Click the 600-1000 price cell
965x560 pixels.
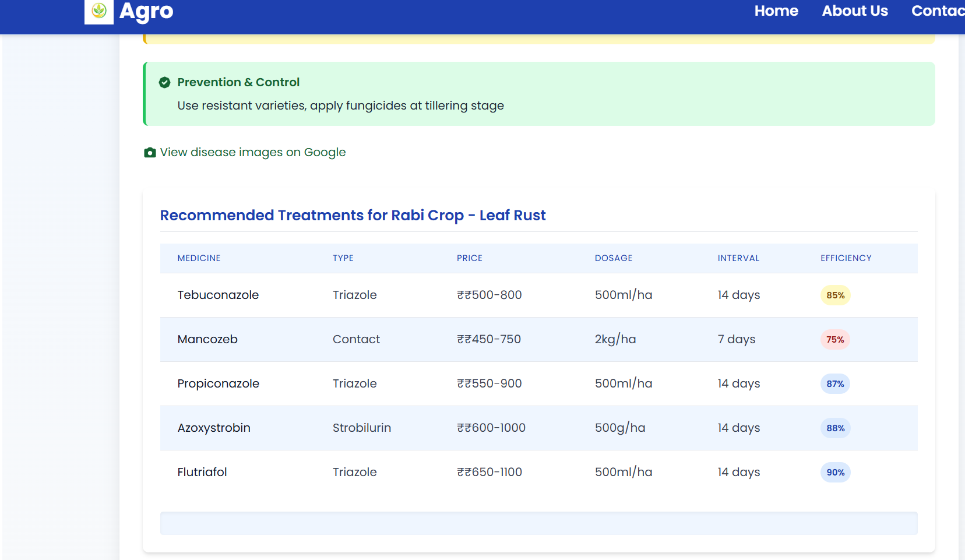[x=491, y=428]
